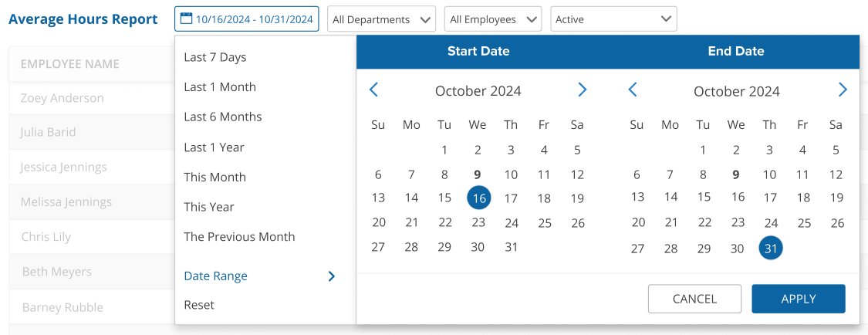Go to next month in End Date calendar
This screenshot has height=335, width=868.
coord(842,90)
